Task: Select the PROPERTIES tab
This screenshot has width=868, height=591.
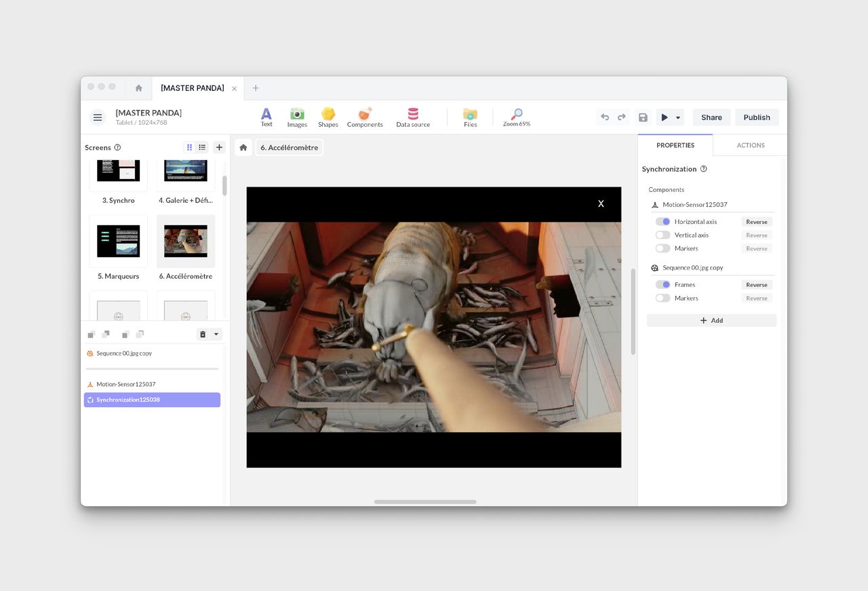Action: [x=675, y=145]
